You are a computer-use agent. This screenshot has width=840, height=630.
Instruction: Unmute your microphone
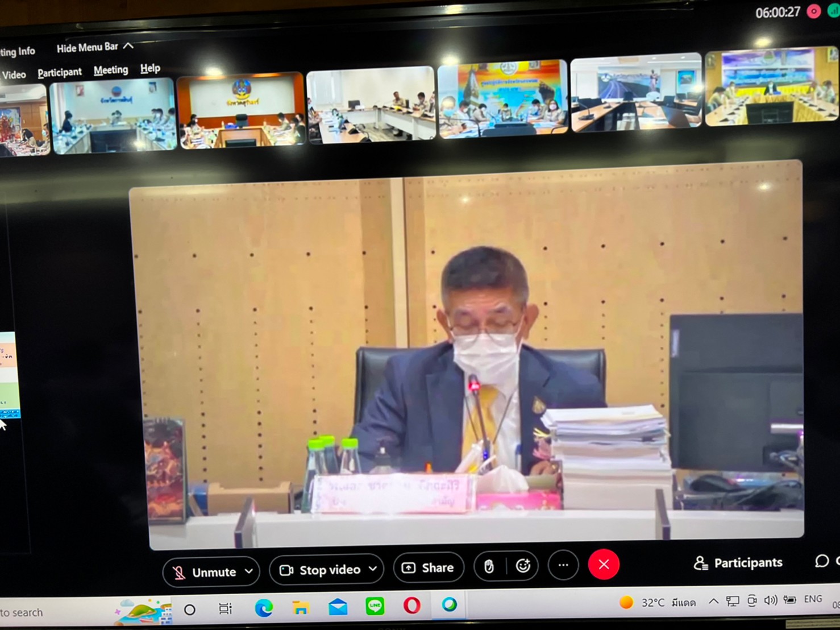click(x=205, y=572)
